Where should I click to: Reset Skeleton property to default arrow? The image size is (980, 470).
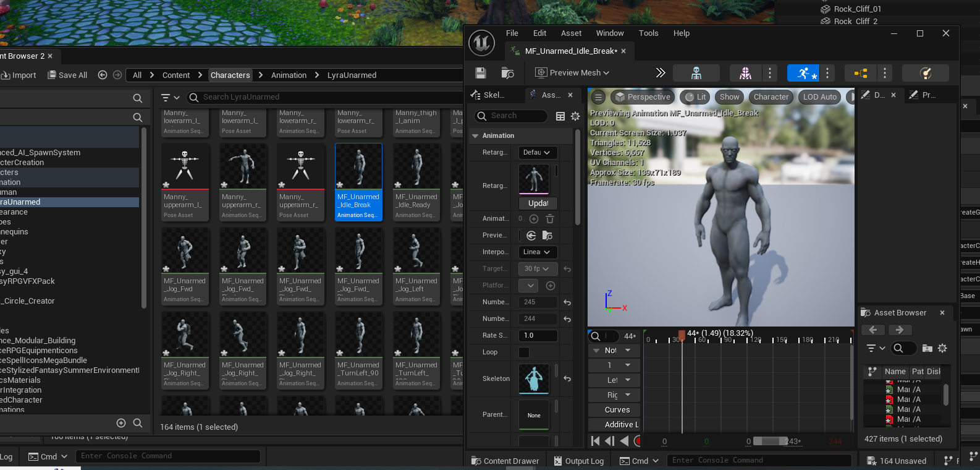pyautogui.click(x=567, y=378)
